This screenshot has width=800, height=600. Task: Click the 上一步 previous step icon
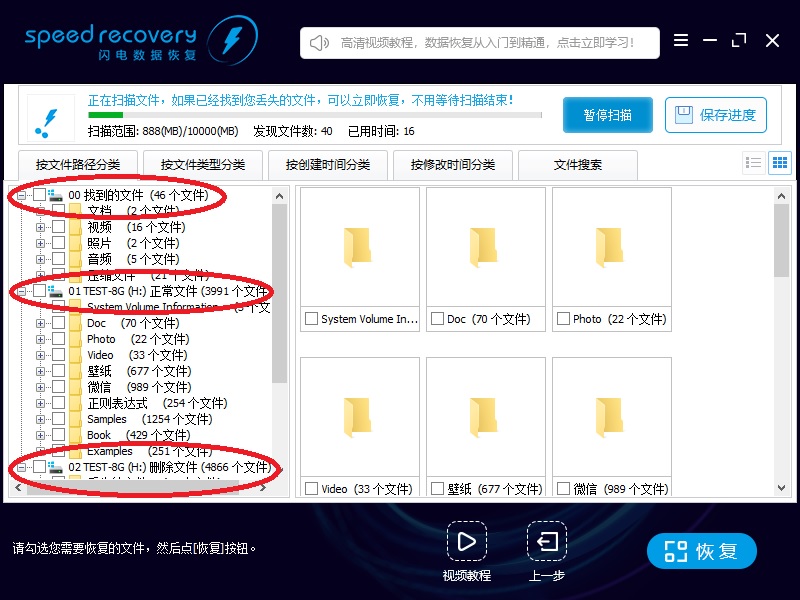pyautogui.click(x=546, y=543)
